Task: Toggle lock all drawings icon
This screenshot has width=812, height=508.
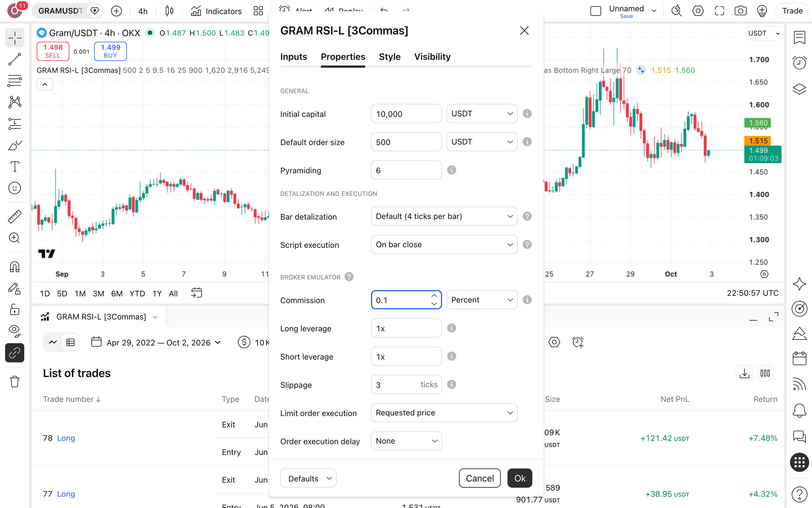Action: click(14, 309)
